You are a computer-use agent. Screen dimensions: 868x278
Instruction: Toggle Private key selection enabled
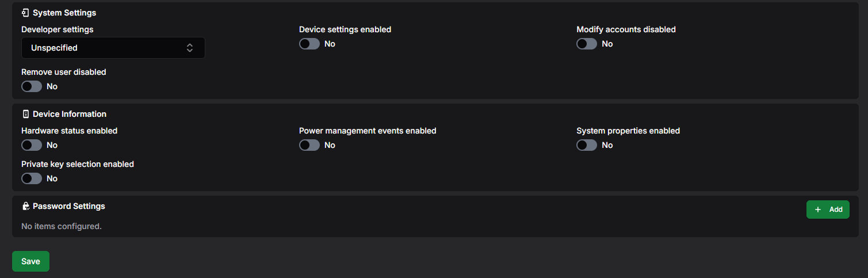(x=32, y=178)
